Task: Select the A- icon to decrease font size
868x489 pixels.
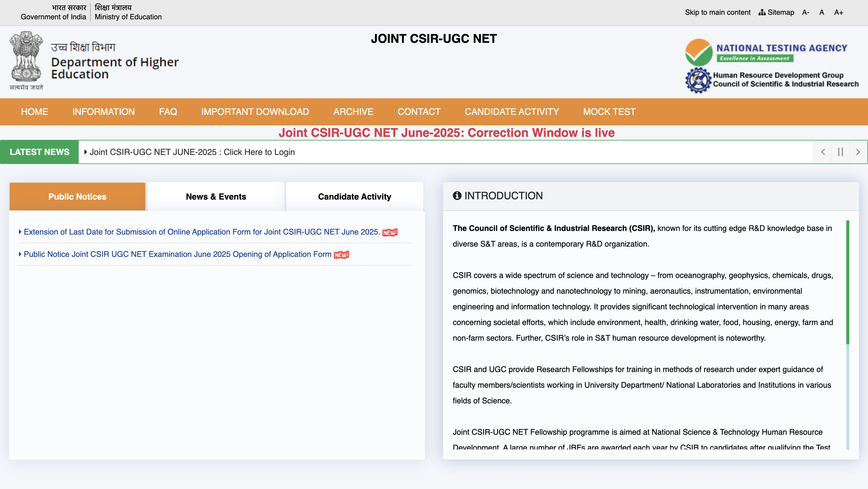Action: tap(805, 12)
